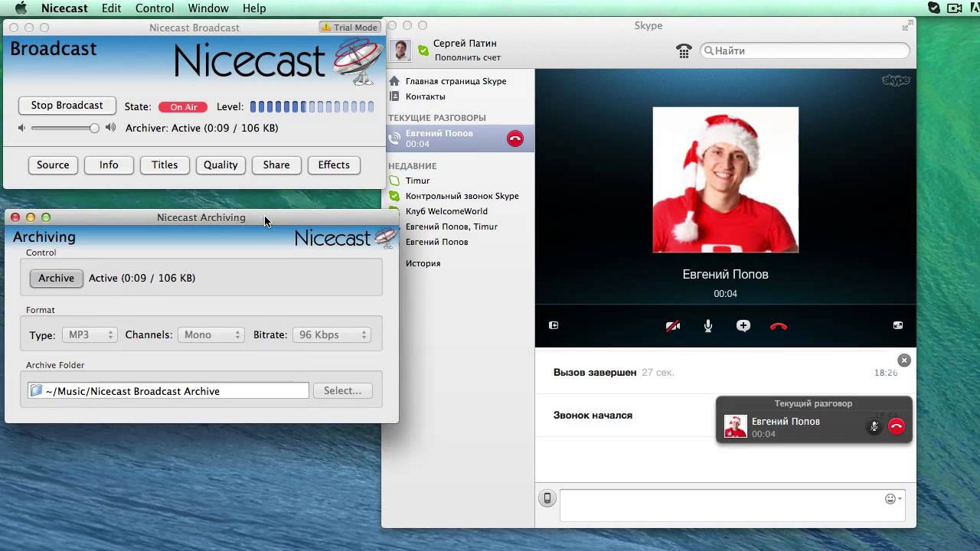Image resolution: width=980 pixels, height=551 pixels.
Task: Click the Пополнить счет link
Action: click(468, 57)
